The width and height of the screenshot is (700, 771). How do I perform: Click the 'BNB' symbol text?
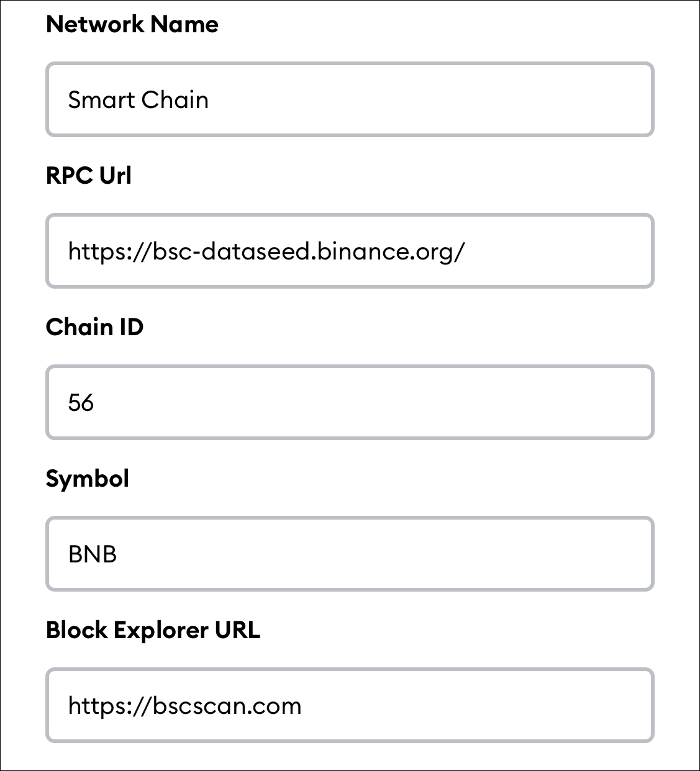[x=93, y=554]
